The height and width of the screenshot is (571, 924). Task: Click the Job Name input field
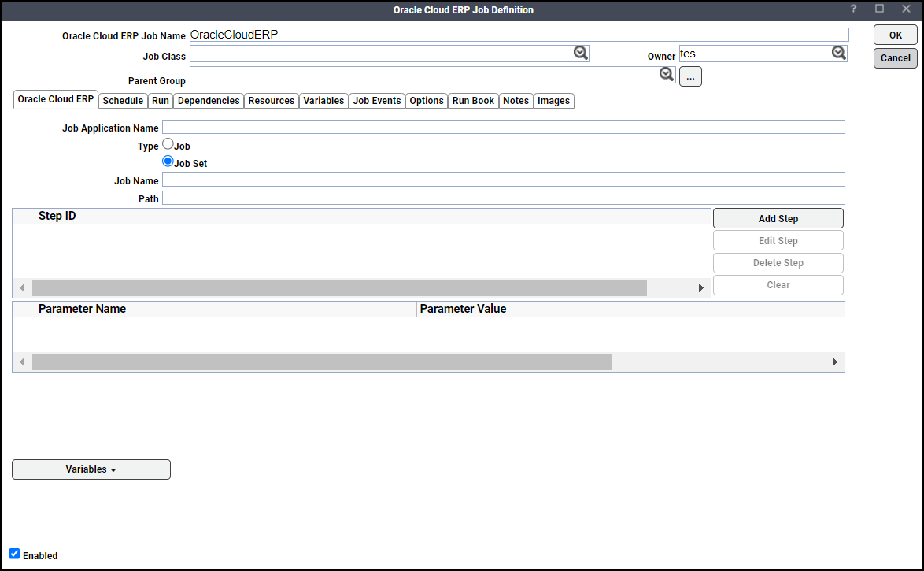pos(503,180)
